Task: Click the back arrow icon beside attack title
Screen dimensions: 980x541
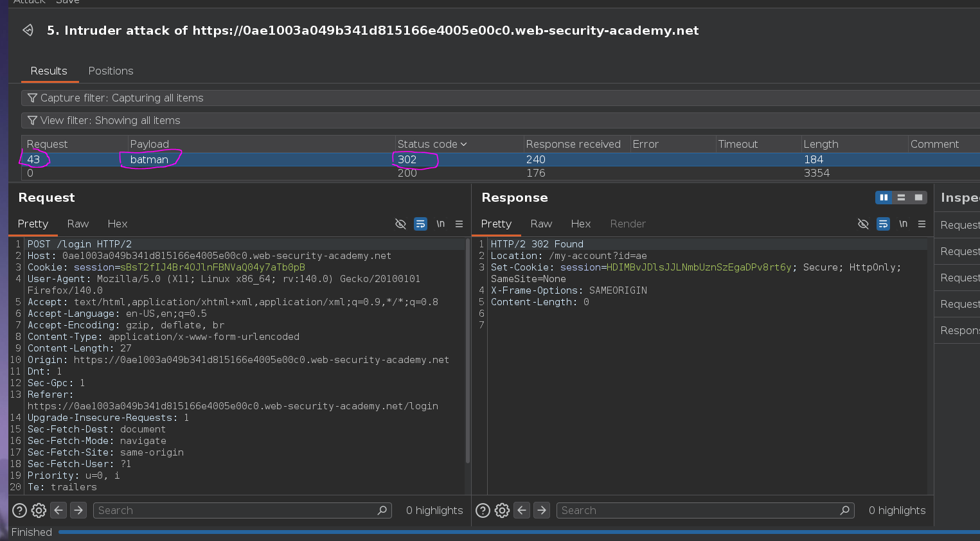Action: [28, 30]
